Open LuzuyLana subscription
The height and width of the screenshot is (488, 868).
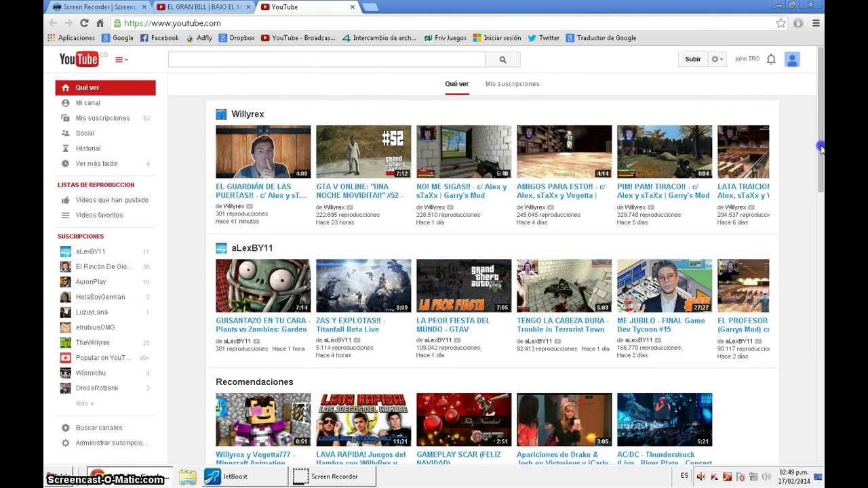[106, 312]
